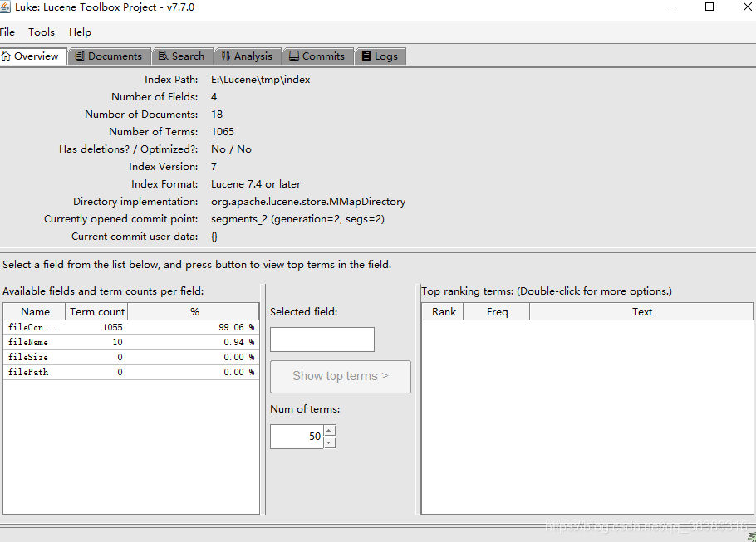
Task: Click the Analysis tab icon
Action: (x=226, y=56)
